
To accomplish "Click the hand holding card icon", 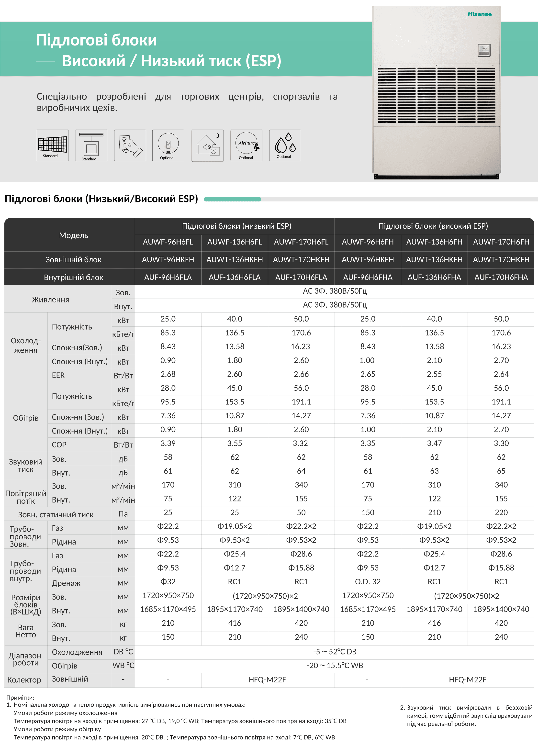I will (130, 145).
